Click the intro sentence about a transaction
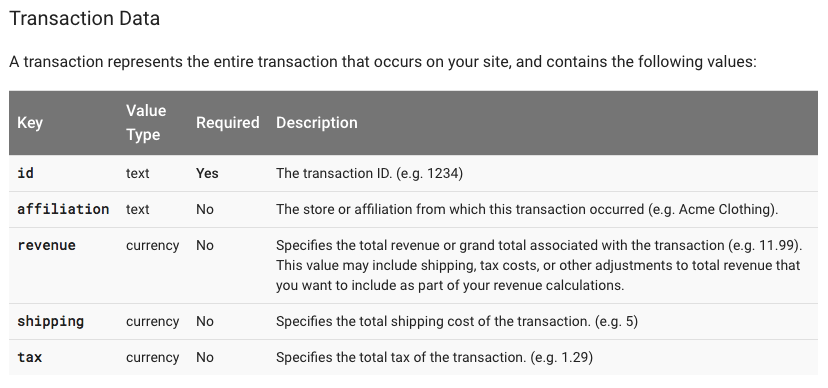Image resolution: width=828 pixels, height=388 pixels. pyautogui.click(x=383, y=62)
